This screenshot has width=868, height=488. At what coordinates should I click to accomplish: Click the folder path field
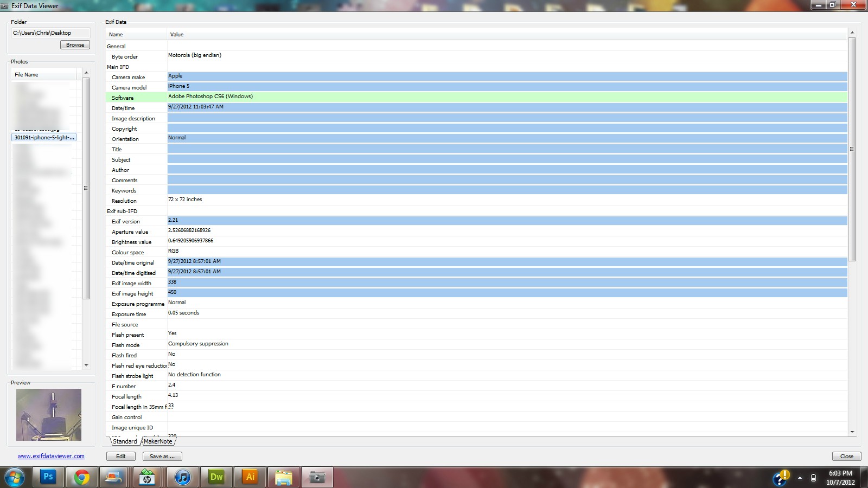[x=50, y=33]
